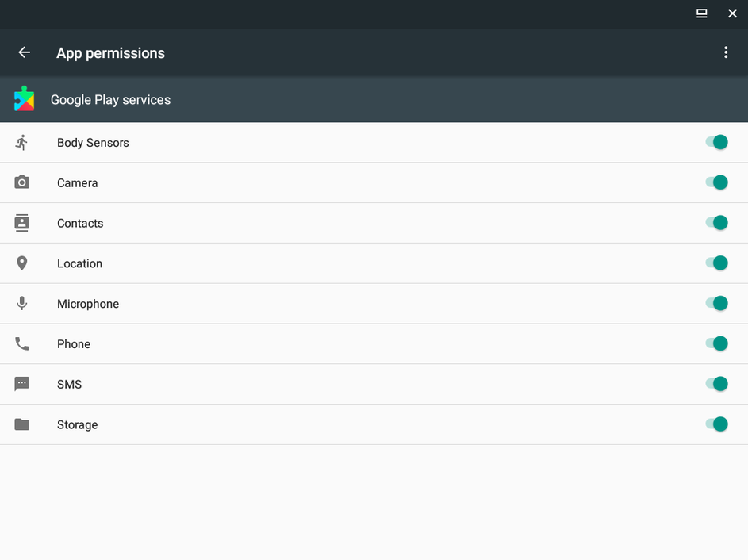Turn off the Camera permission switch
The width and height of the screenshot is (748, 560).
click(716, 182)
